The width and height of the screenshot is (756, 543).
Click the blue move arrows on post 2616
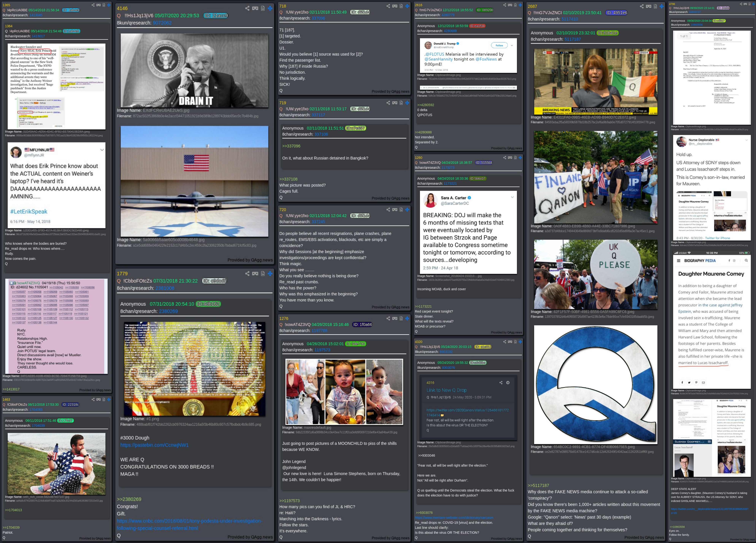[x=520, y=5]
